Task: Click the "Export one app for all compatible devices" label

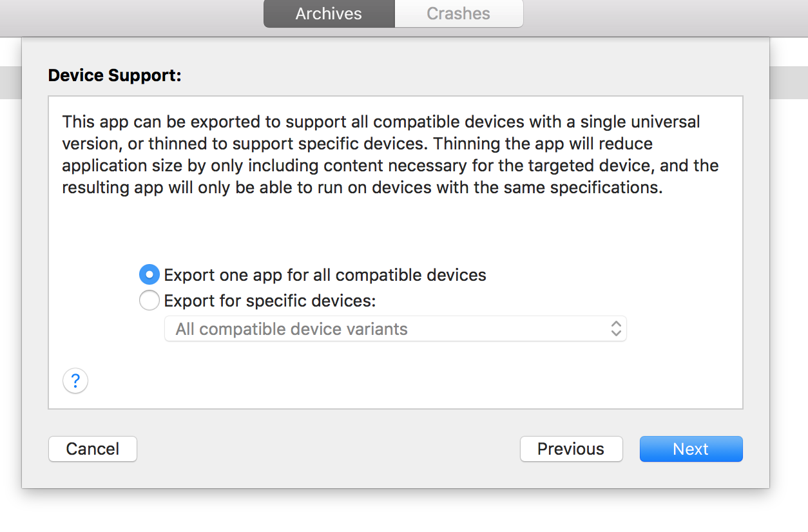Action: (x=325, y=275)
